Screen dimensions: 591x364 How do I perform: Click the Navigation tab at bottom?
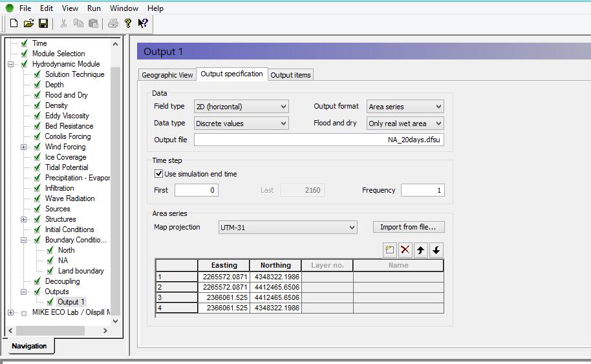(x=29, y=346)
